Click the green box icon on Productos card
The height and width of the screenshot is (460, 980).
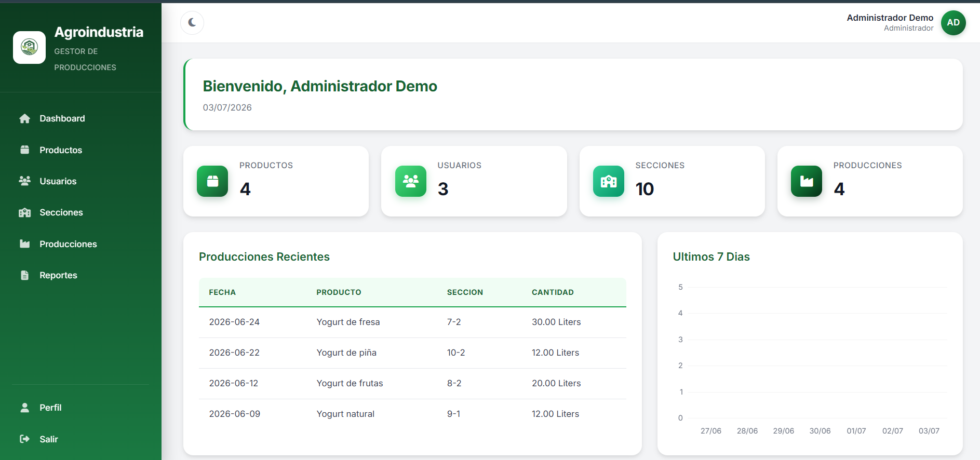click(x=212, y=181)
